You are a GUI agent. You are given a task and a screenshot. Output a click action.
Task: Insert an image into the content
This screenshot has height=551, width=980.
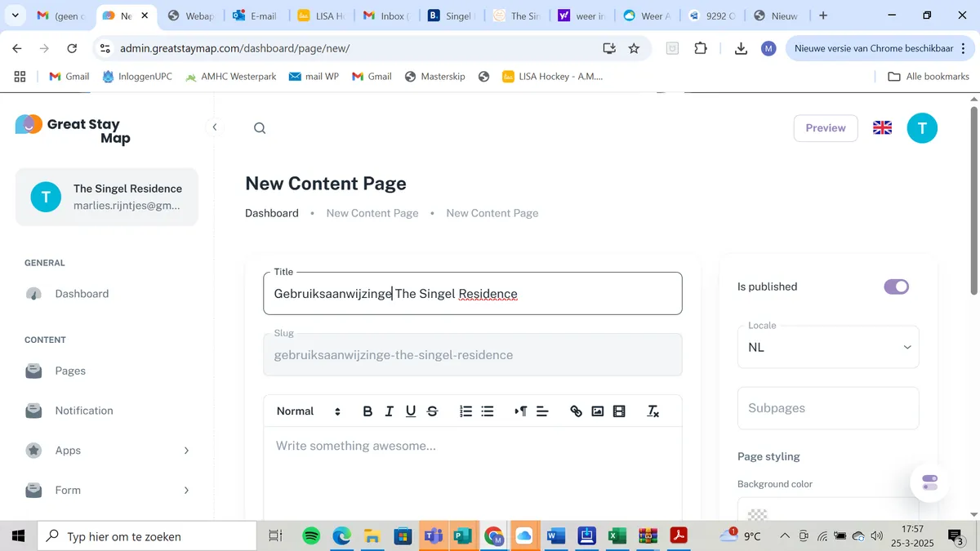[598, 411]
